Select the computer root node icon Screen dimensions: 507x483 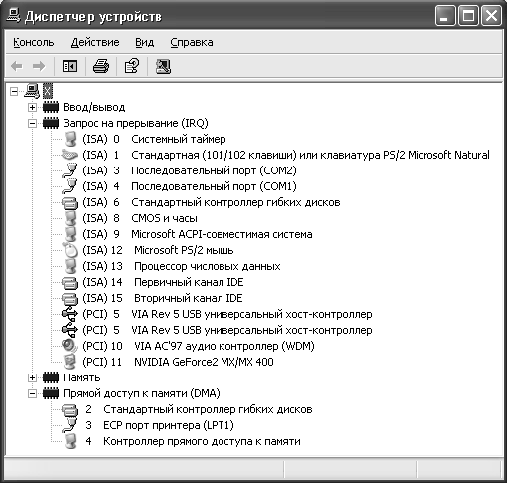click(x=32, y=91)
